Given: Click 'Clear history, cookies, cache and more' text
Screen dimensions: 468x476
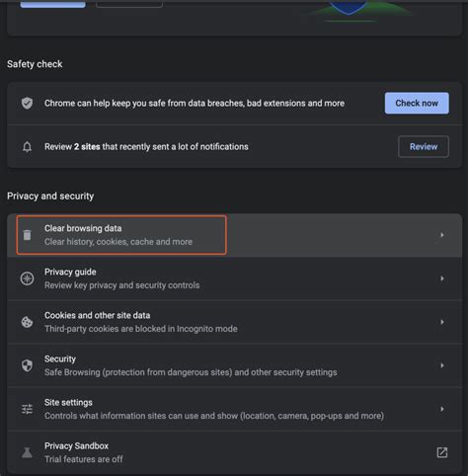Looking at the screenshot, I should pyautogui.click(x=118, y=242).
